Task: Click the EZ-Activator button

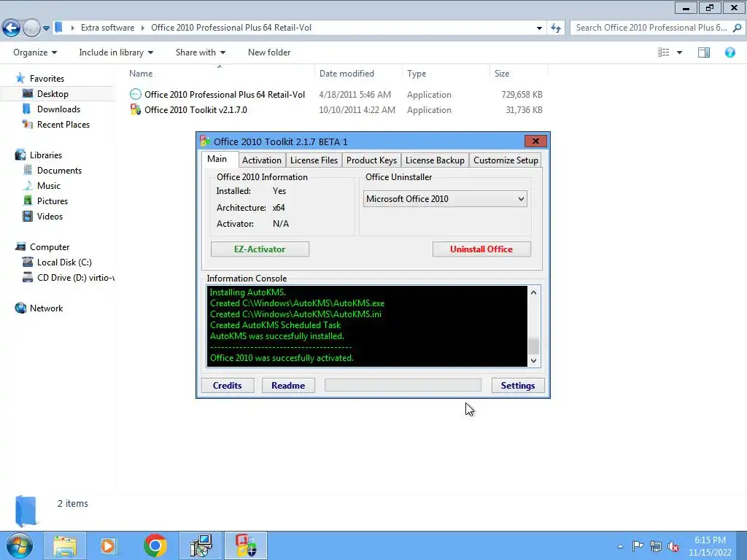Action: (260, 249)
